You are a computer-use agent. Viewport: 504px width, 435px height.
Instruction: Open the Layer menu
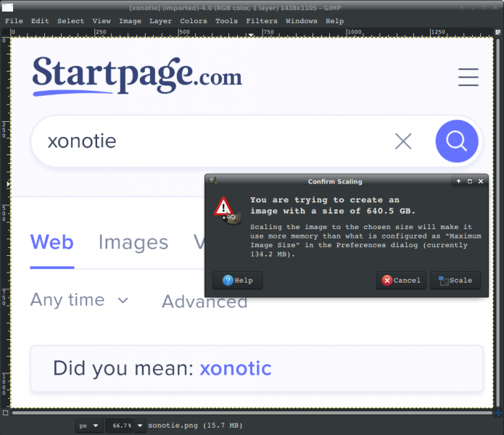point(160,21)
